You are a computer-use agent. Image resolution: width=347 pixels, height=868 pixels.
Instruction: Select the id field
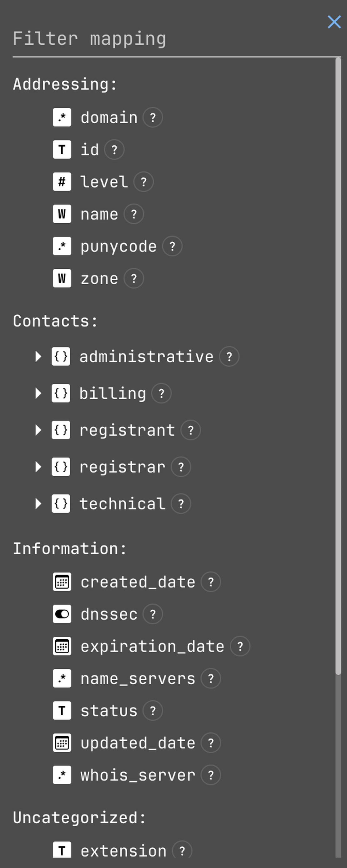pos(90,150)
